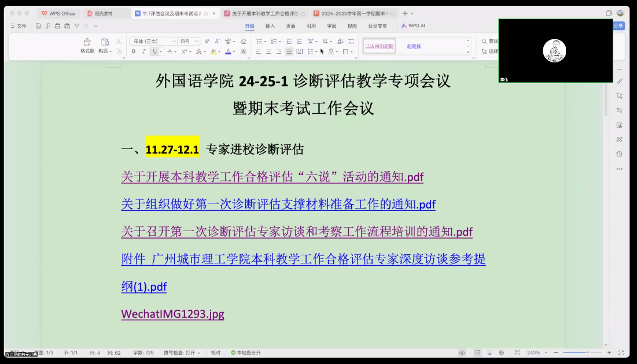Open the spell check (拼写检查) dropdown
Screen dimensions: 637x364
pos(182,352)
